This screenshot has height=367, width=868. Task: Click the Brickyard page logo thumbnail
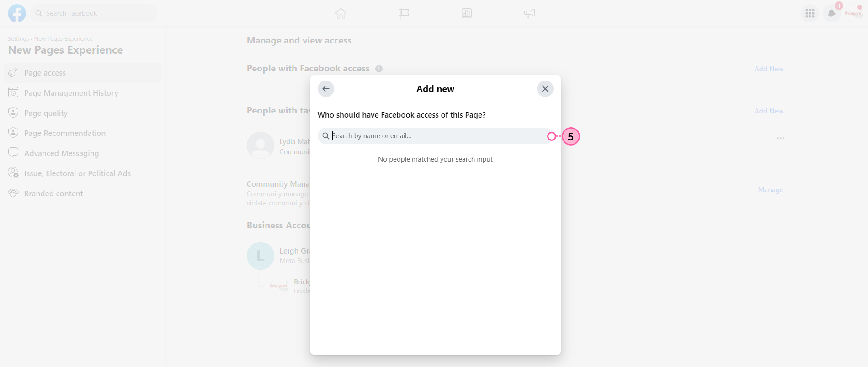[279, 286]
